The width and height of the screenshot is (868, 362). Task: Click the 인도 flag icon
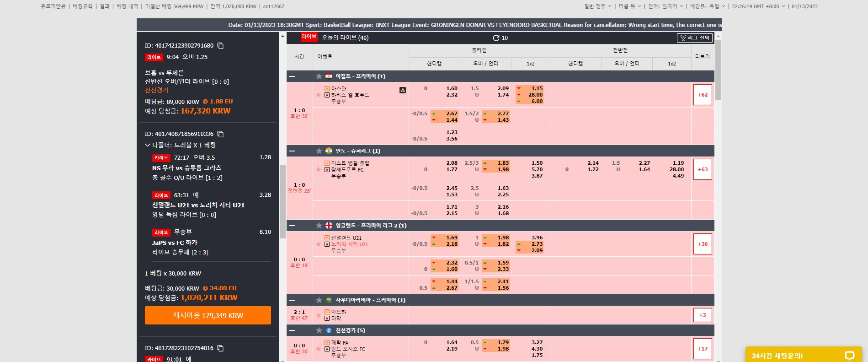tap(329, 151)
